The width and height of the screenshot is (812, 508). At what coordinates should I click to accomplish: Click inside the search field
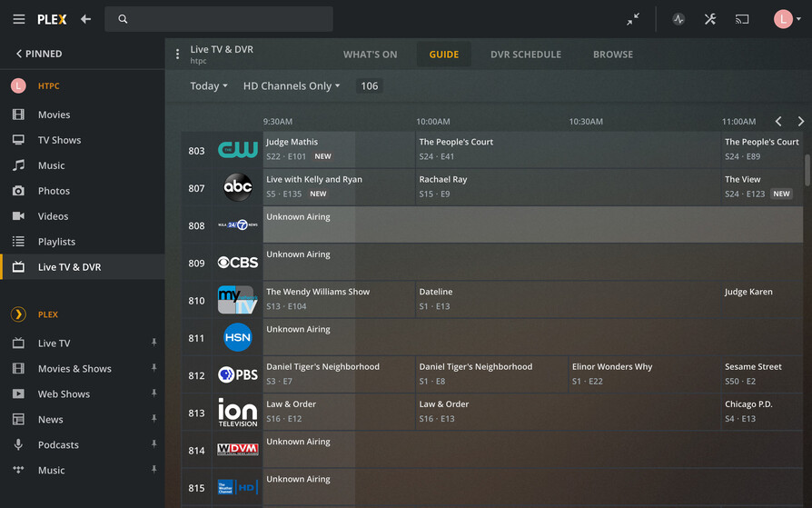219,19
